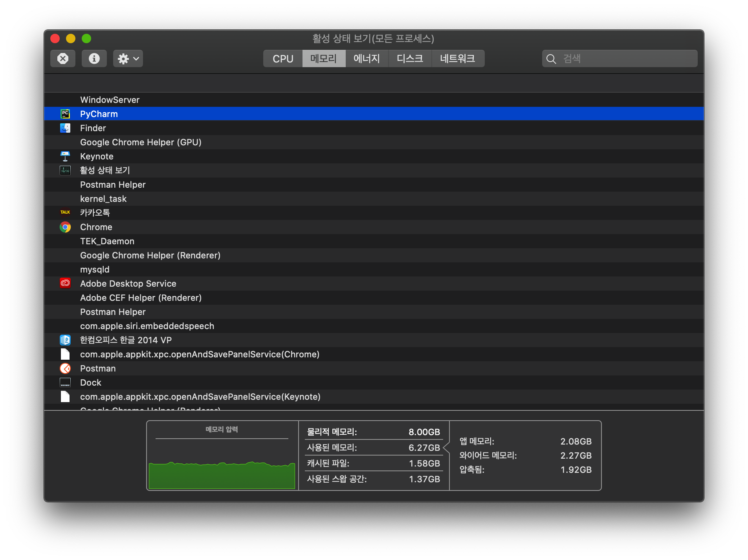
Task: Click the Chrome process name
Action: tap(96, 227)
